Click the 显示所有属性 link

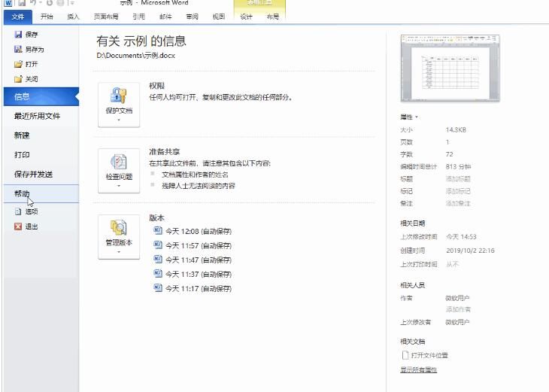coord(418,369)
